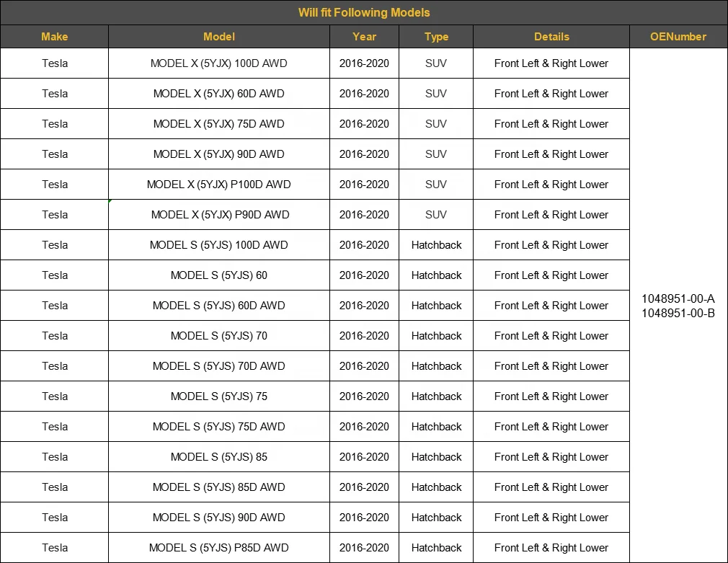Select the MODEL S (5YJS) 100D AWD cell
This screenshot has width=728, height=563.
(219, 245)
